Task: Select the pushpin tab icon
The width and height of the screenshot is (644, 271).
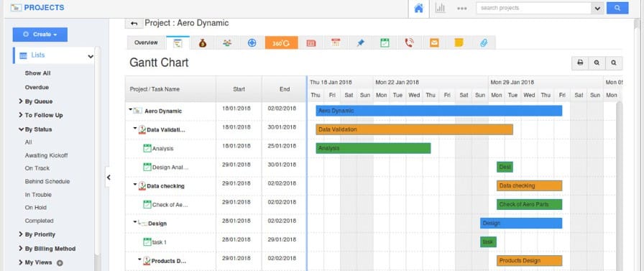Action: point(360,42)
